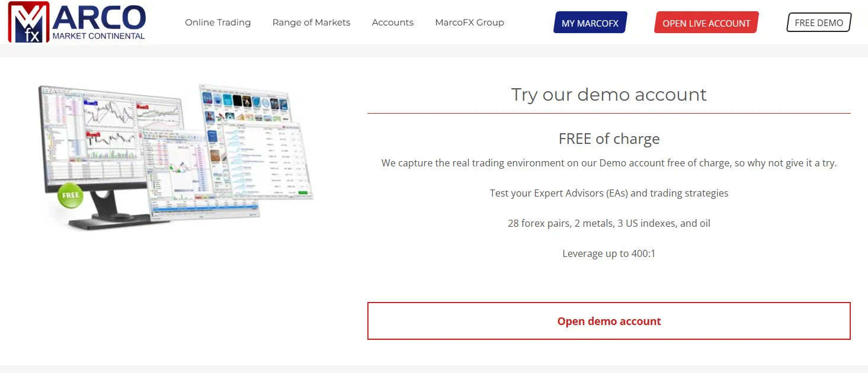Click the 'Leverage up to 400:1' text
Screen dimensions: 868x373
609,253
